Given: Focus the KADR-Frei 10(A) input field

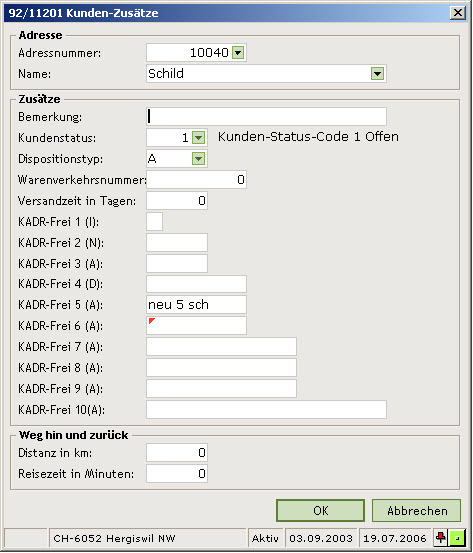Looking at the screenshot, I should point(266,409).
